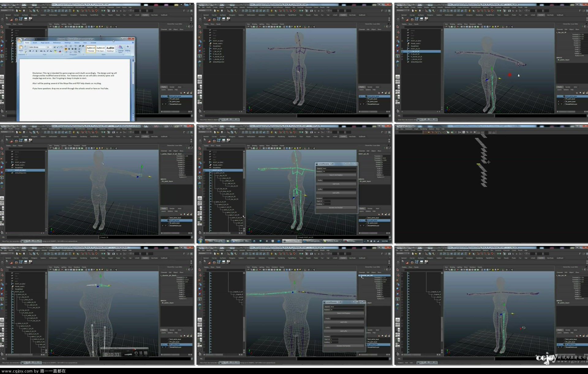Open the Graph menu in the Hypergraph Hierarchy window
The height and width of the screenshot is (374, 588).
(x=416, y=129)
